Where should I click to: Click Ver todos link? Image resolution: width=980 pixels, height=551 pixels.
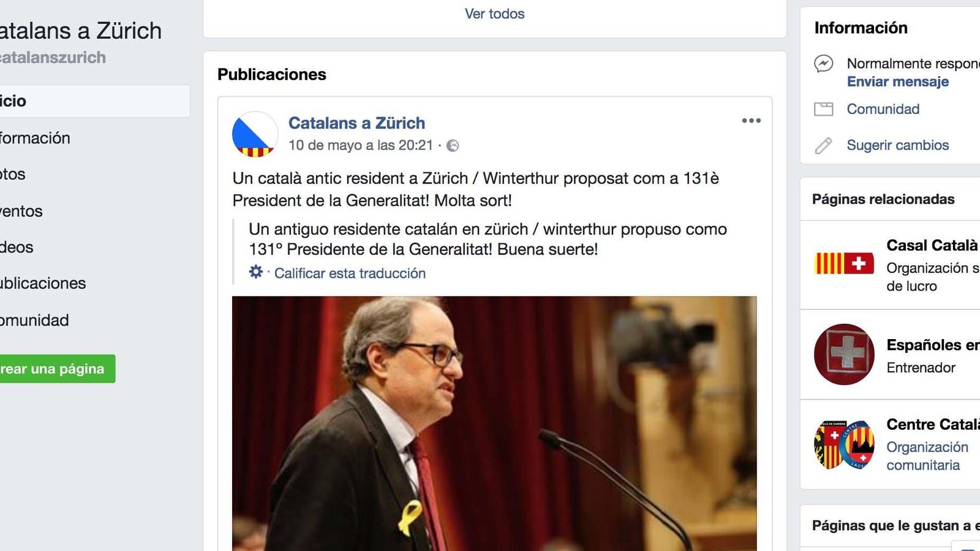(x=494, y=13)
